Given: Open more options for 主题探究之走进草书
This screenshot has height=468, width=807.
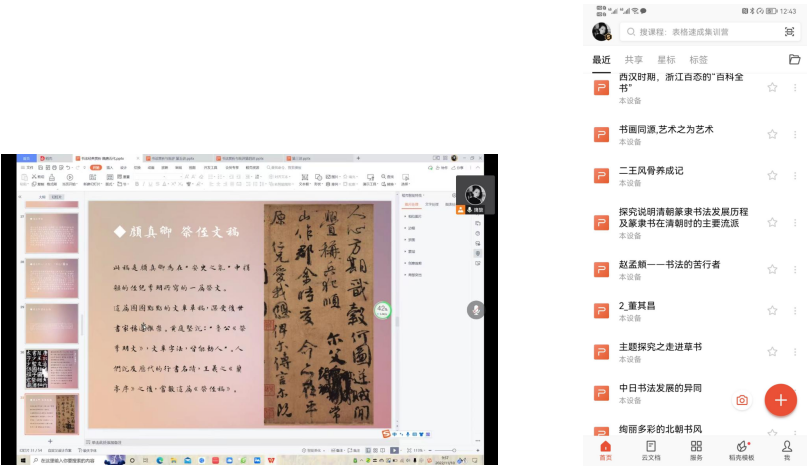Looking at the screenshot, I should tap(795, 352).
